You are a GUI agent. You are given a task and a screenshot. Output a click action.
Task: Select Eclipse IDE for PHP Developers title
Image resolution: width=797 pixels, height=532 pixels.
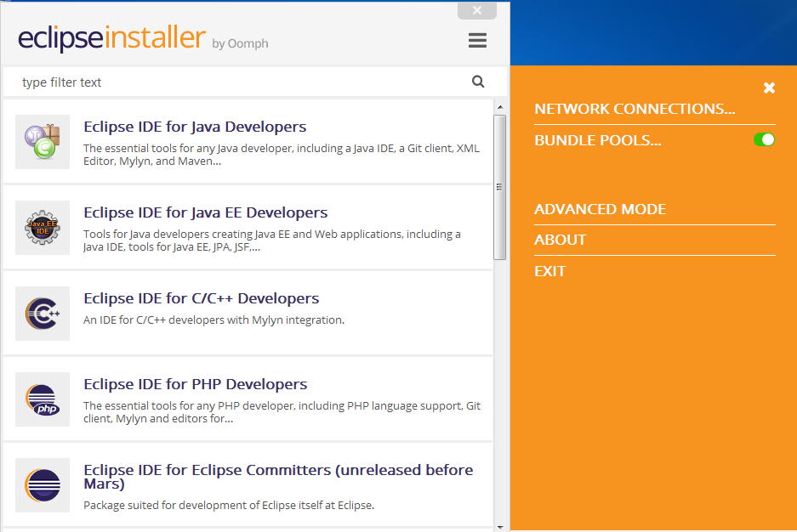tap(195, 384)
